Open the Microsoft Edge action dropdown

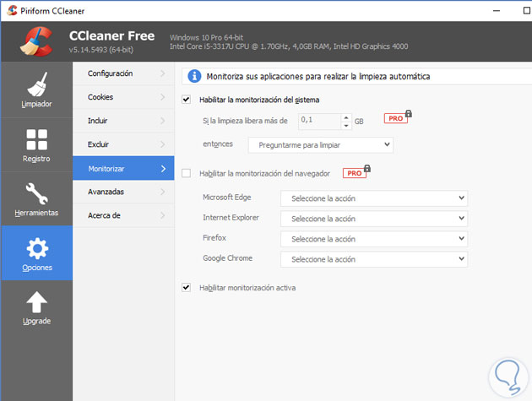coord(374,198)
